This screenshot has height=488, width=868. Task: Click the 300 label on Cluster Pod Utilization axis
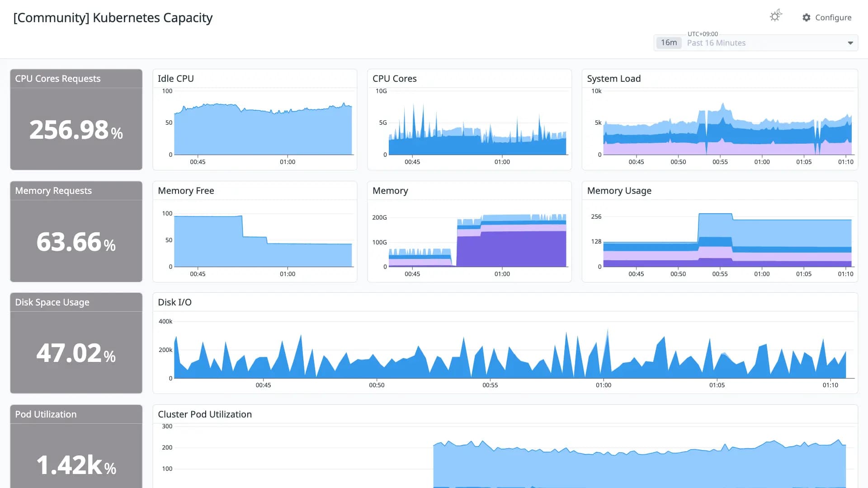[167, 427]
